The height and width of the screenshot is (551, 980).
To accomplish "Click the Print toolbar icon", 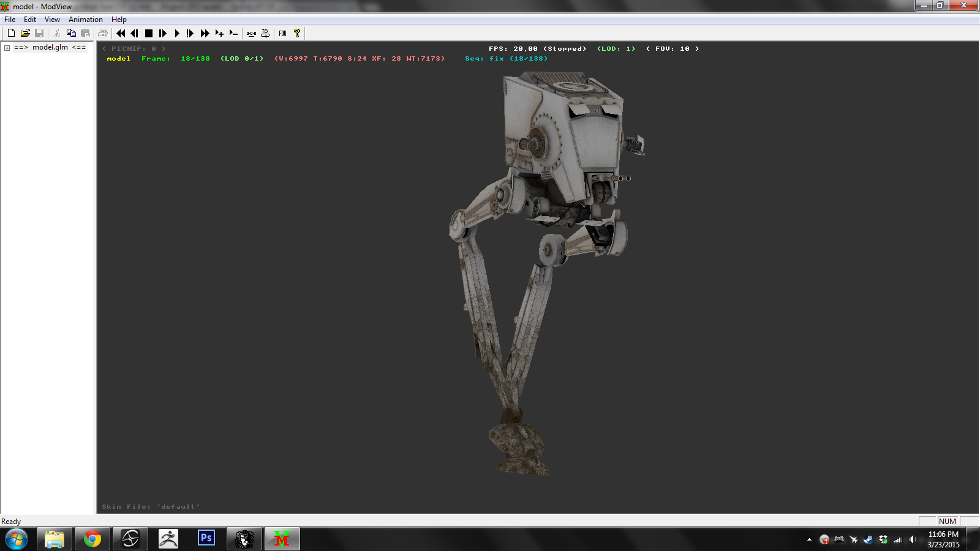I will (x=103, y=33).
